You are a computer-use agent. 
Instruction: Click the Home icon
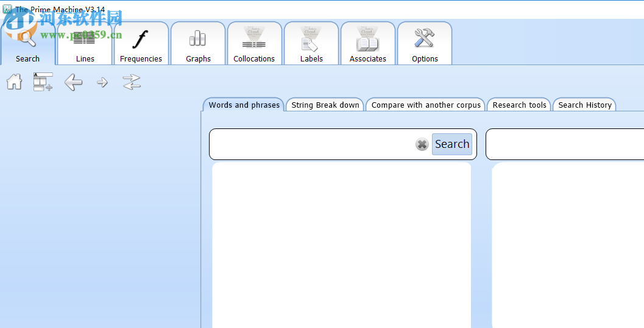(x=15, y=82)
